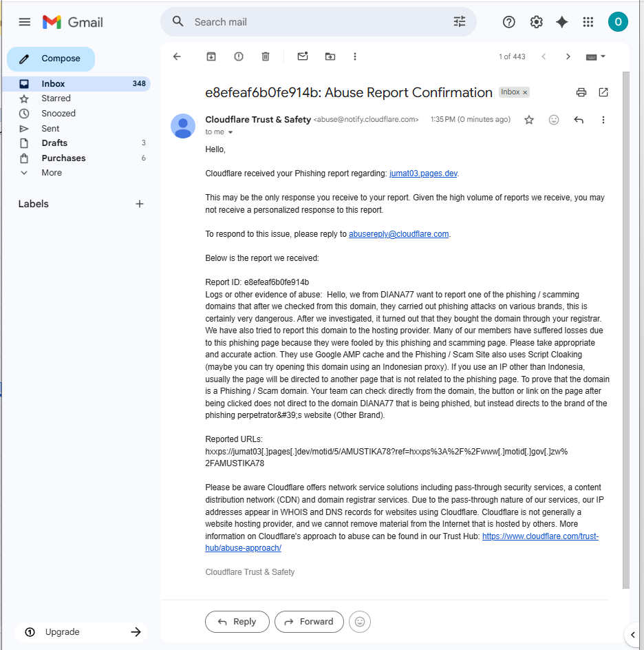Print the email
This screenshot has height=650, width=644.
pyautogui.click(x=581, y=92)
